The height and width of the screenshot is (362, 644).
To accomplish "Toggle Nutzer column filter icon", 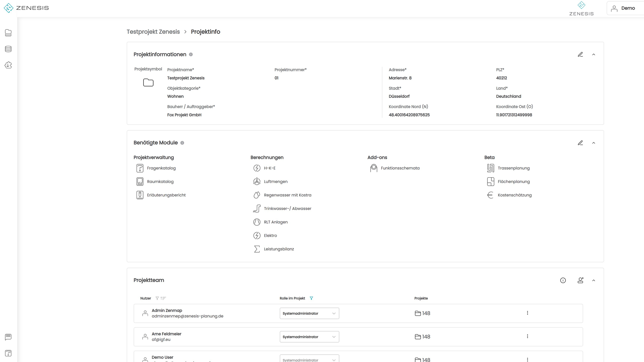I will [157, 298].
